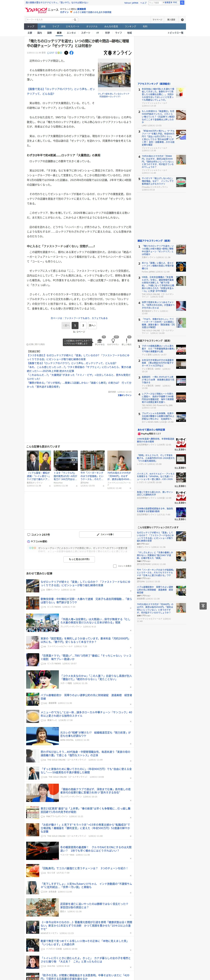
Task: Open 東京23区賃貸 article link
Action: coord(85,810)
